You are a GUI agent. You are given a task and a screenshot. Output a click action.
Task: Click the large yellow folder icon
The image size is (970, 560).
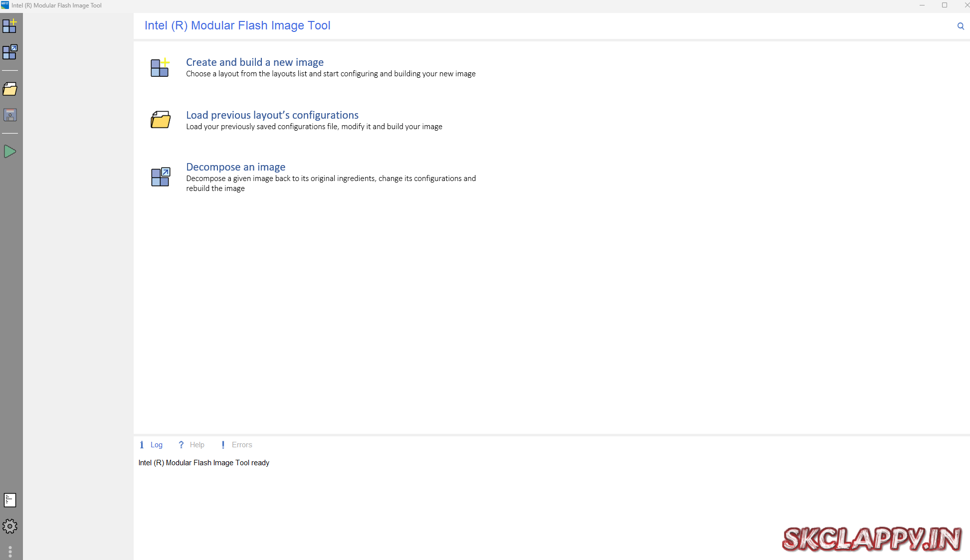tap(161, 120)
